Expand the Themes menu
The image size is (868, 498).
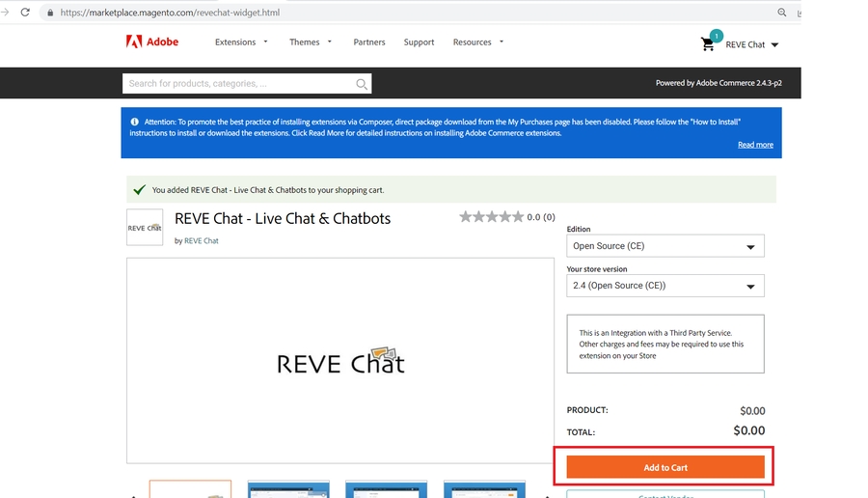coord(311,42)
